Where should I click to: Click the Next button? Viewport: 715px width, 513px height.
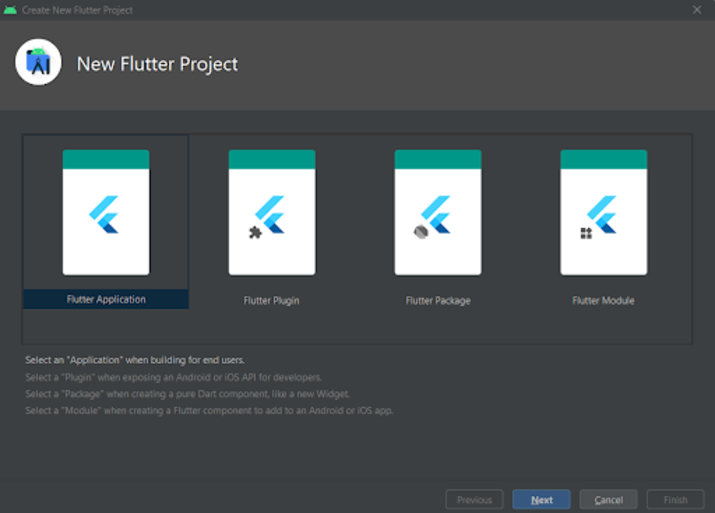pyautogui.click(x=541, y=500)
